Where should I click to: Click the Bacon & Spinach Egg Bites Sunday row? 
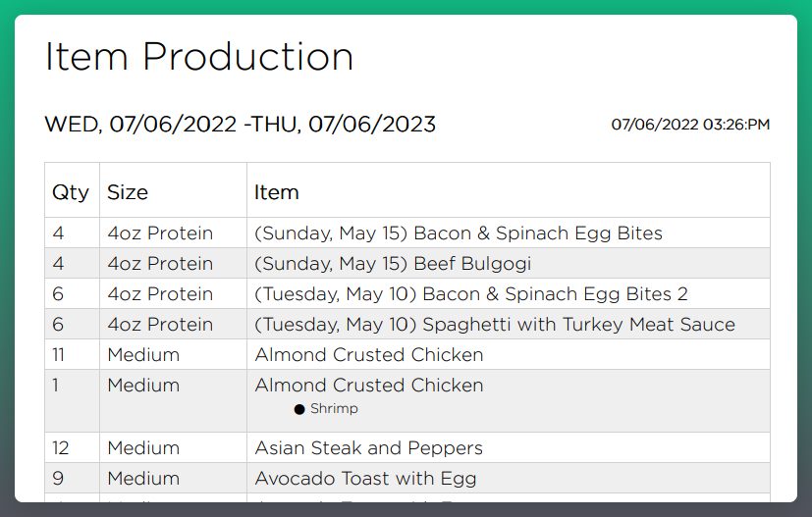(x=407, y=233)
